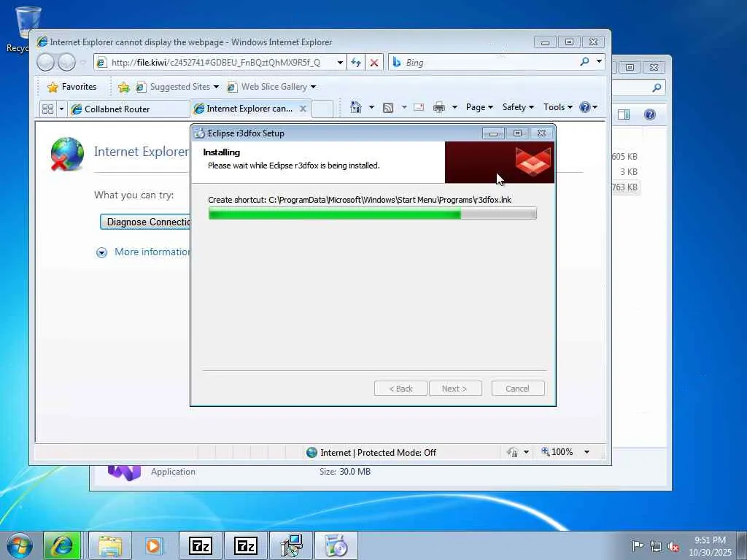
Task: Click the Explorer window help icon
Action: (650, 114)
